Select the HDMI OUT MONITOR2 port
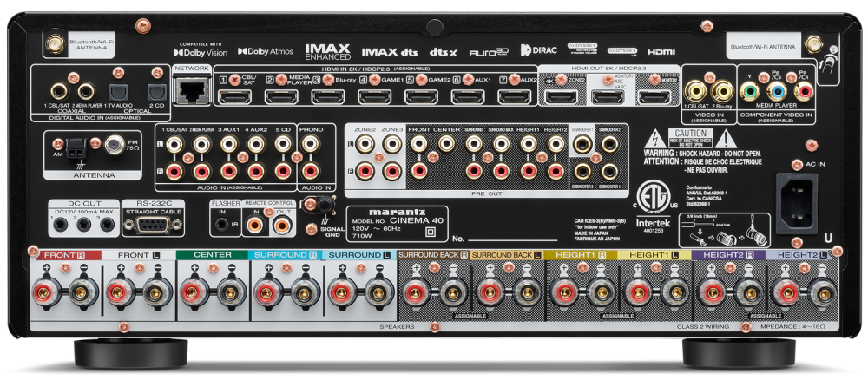 [x=654, y=97]
